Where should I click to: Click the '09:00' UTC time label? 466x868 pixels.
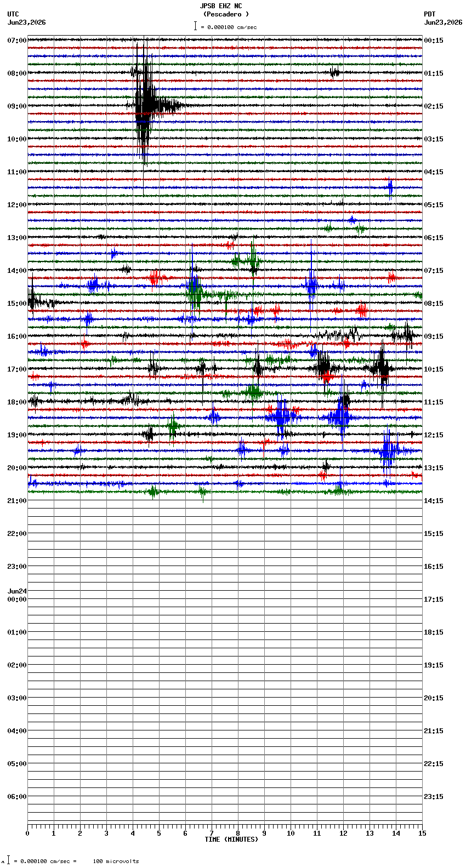coord(17,106)
